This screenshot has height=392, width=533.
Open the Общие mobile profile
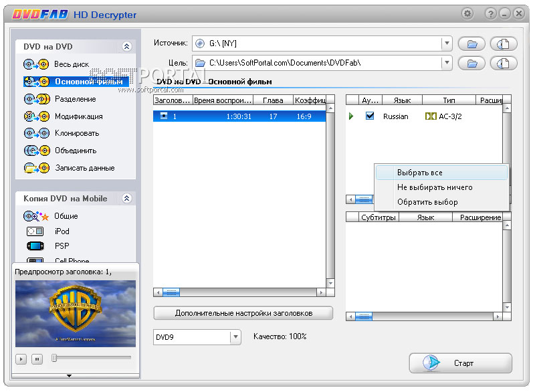click(x=51, y=216)
